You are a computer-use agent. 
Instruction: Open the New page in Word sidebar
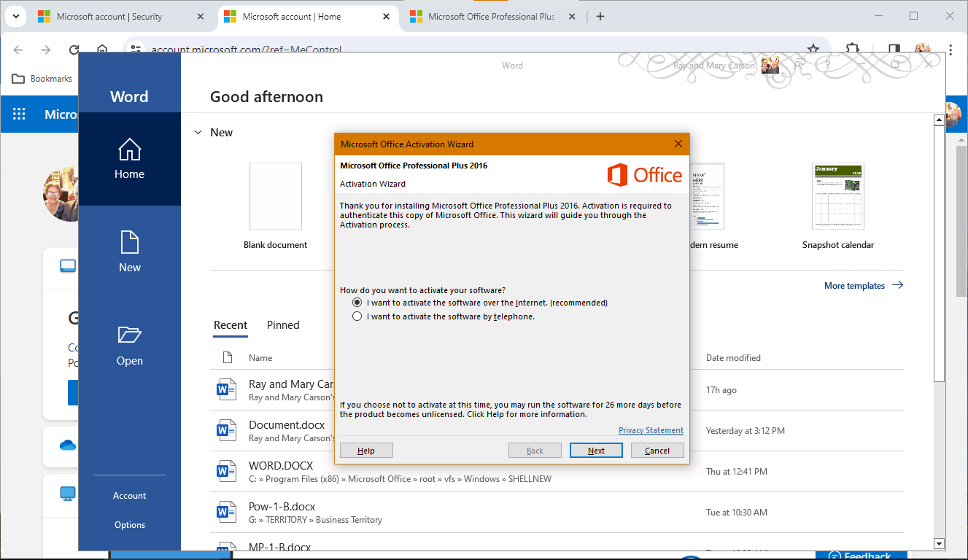[129, 252]
